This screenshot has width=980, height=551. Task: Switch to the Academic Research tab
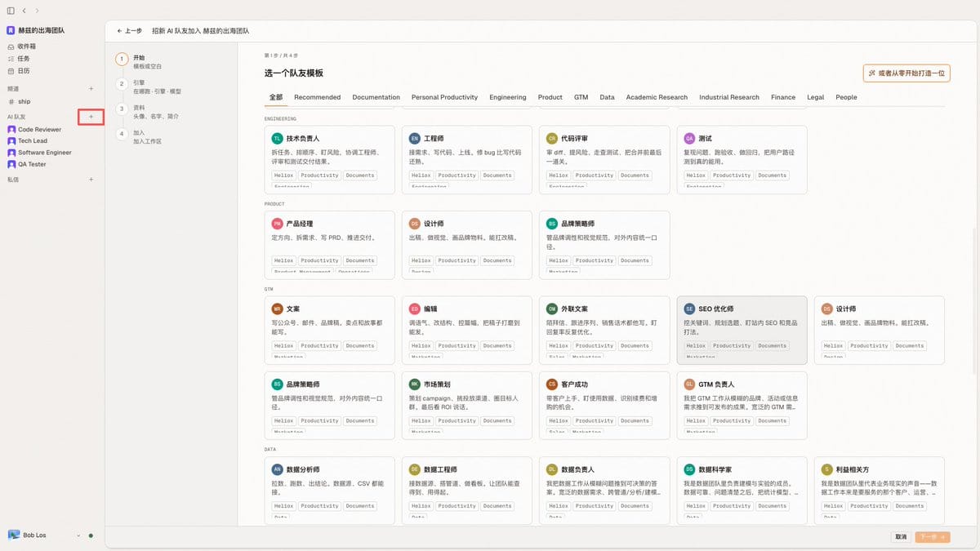coord(657,97)
